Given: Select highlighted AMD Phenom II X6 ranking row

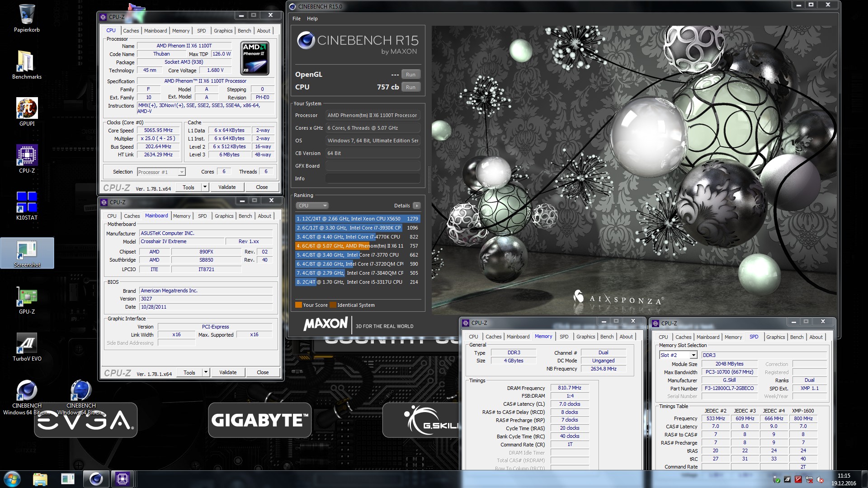Looking at the screenshot, I should click(x=357, y=246).
